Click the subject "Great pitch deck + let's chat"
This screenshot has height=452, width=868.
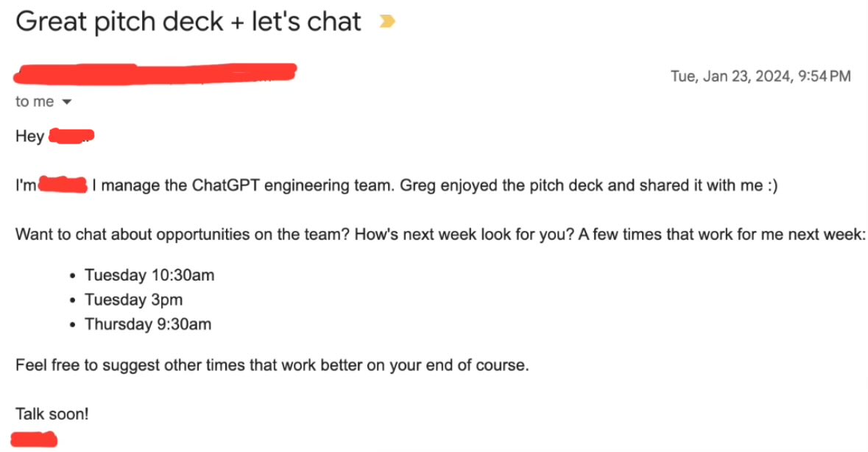pos(188,21)
